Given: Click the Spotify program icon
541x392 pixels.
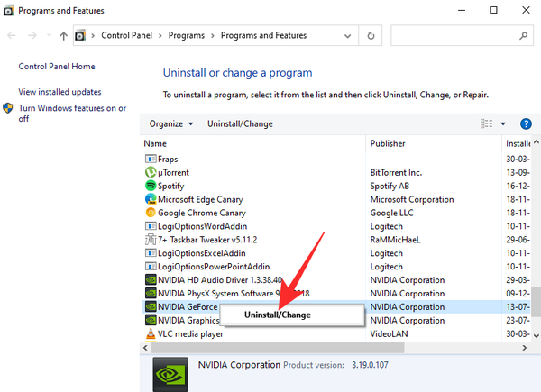Looking at the screenshot, I should [x=151, y=186].
